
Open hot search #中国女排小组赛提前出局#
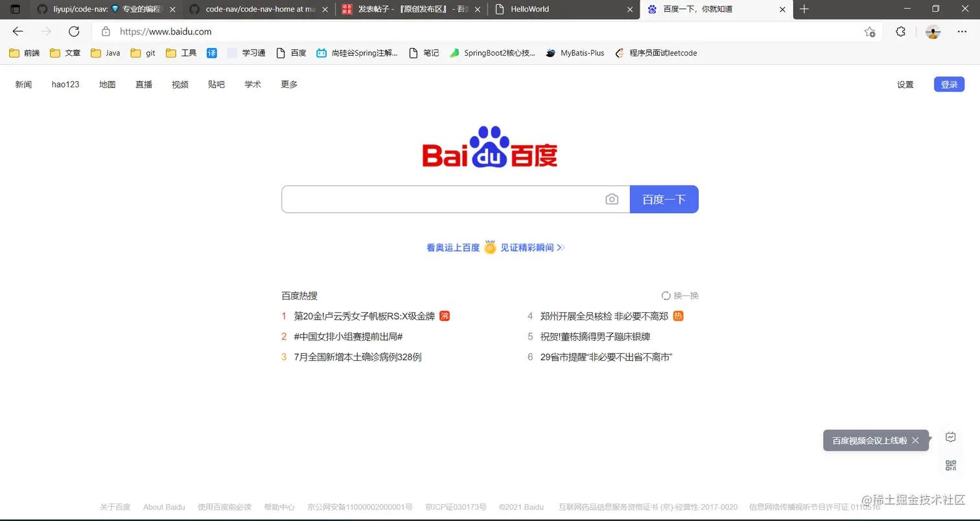click(x=348, y=336)
